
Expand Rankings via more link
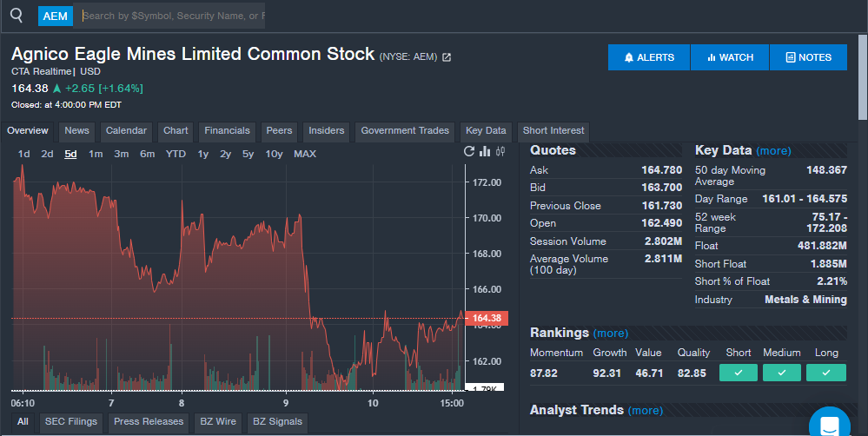pyautogui.click(x=611, y=334)
